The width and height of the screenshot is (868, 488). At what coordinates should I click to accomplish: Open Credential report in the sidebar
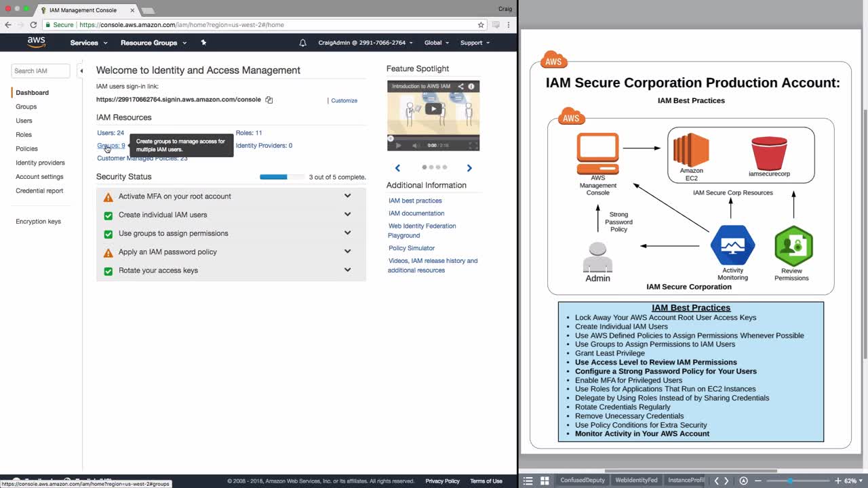[39, 191]
